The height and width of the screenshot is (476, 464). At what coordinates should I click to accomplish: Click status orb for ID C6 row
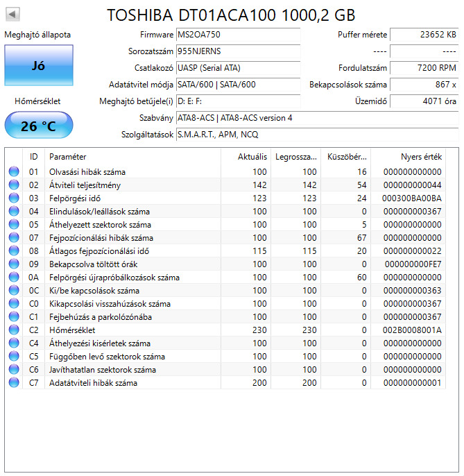pyautogui.click(x=14, y=369)
